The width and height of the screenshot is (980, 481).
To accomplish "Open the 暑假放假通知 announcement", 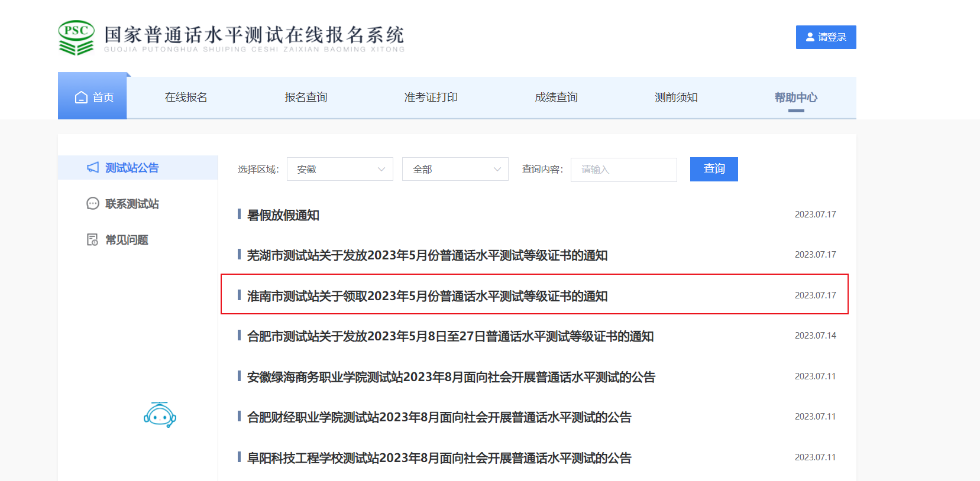I will [x=283, y=215].
